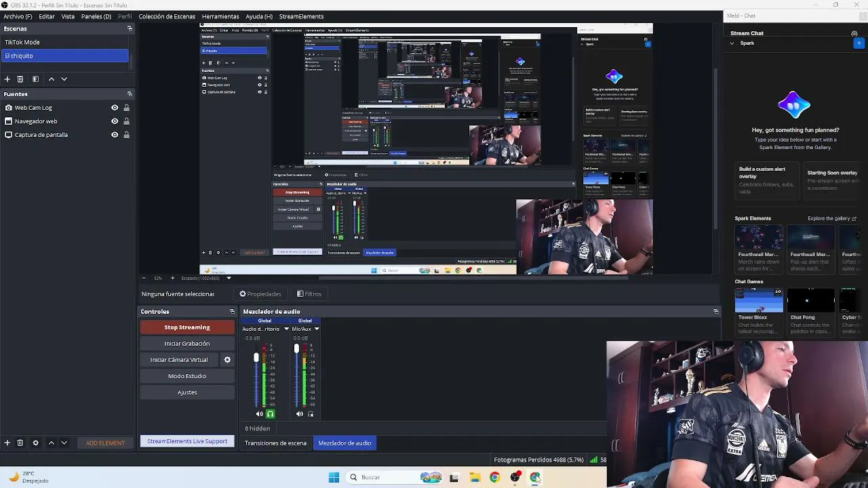Delete the selected scene using Escenas trash icon
The image size is (868, 488).
click(x=20, y=79)
